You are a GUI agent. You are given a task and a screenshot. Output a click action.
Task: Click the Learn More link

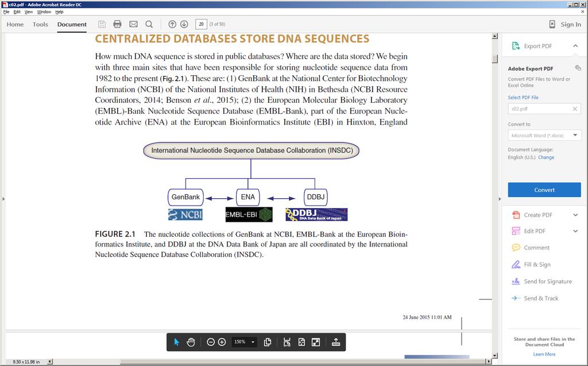coord(544,354)
